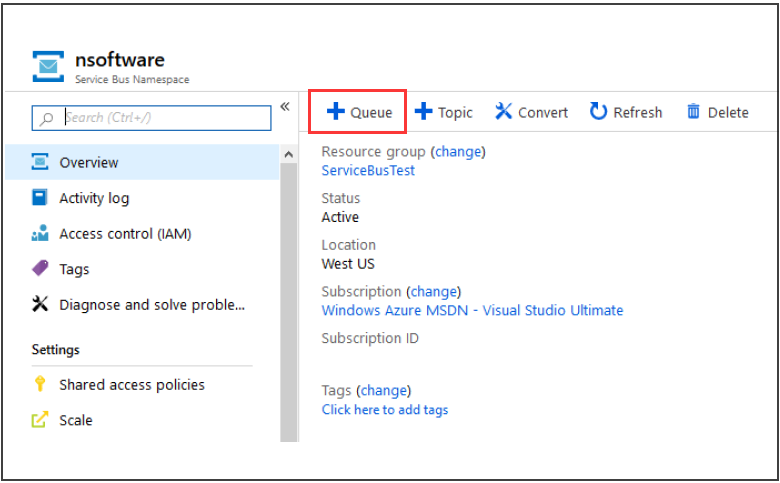Viewport: 780px width, 483px height.
Task: Click the yellow key icon for policies
Action: (x=40, y=384)
